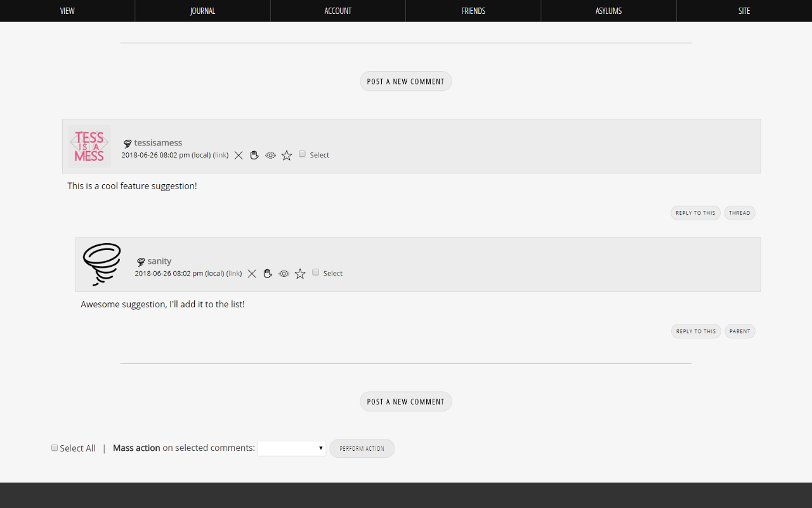This screenshot has width=812, height=508.
Task: Tick the Select checkbox on tessisamess comment
Action: coord(302,154)
